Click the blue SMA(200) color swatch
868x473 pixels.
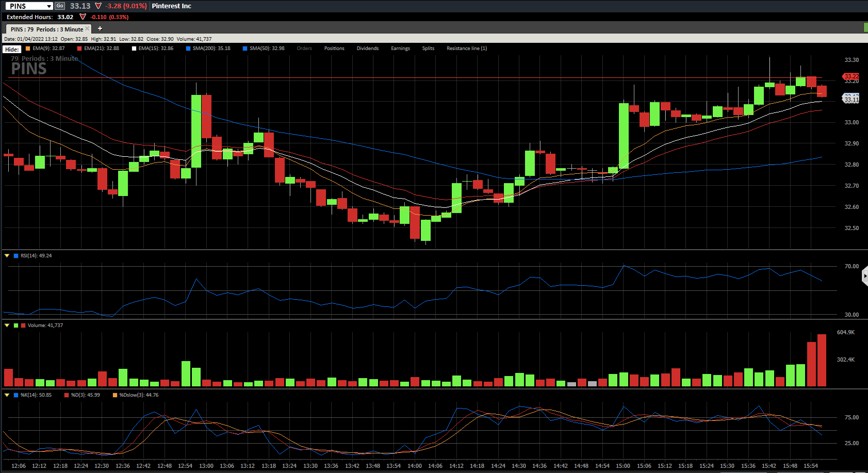(x=188, y=48)
